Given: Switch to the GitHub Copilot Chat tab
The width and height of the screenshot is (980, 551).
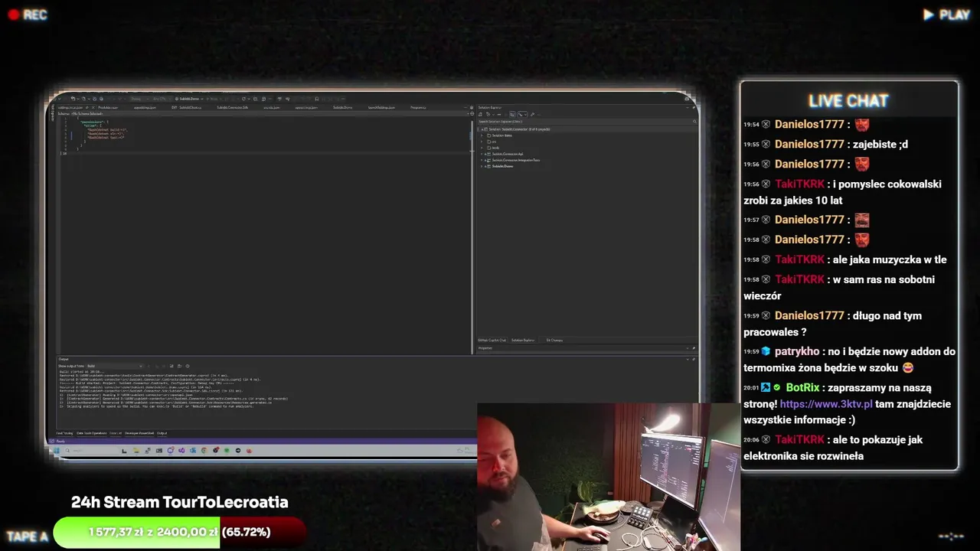Looking at the screenshot, I should [x=492, y=340].
